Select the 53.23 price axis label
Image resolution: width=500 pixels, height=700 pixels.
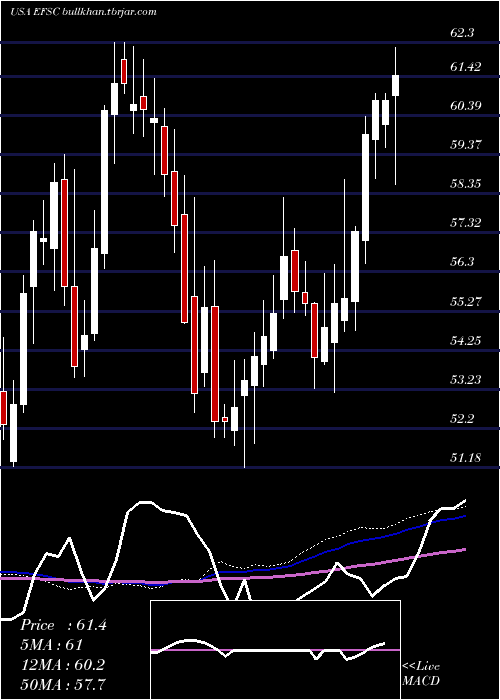click(x=466, y=379)
